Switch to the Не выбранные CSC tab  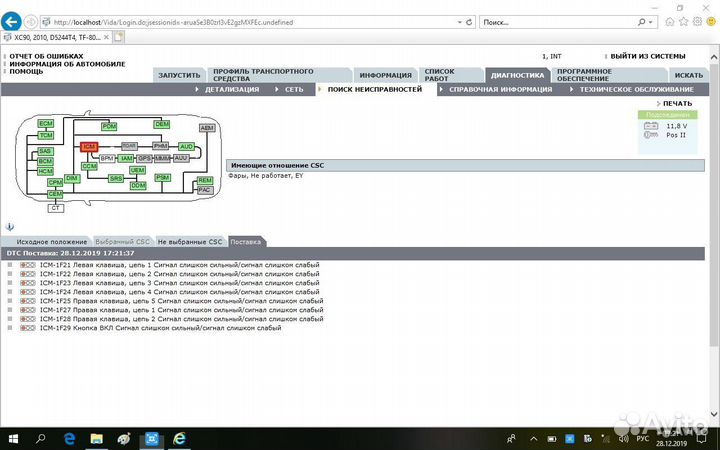tap(189, 242)
